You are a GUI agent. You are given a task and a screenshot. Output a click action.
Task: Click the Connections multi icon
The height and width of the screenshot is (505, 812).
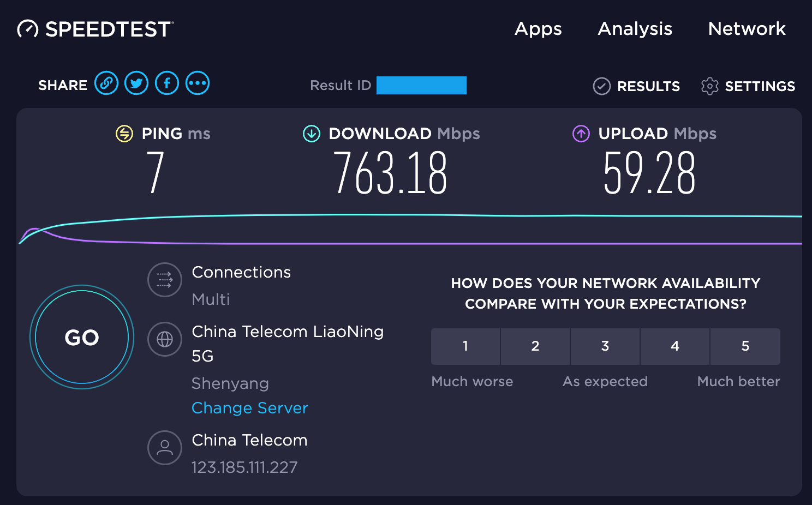tap(165, 280)
